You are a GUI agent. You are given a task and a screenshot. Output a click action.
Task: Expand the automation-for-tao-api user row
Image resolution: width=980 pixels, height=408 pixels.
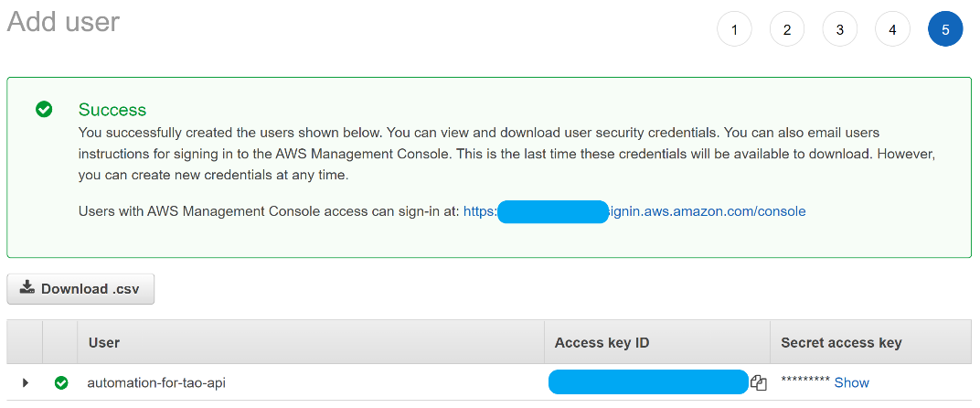pyautogui.click(x=26, y=382)
